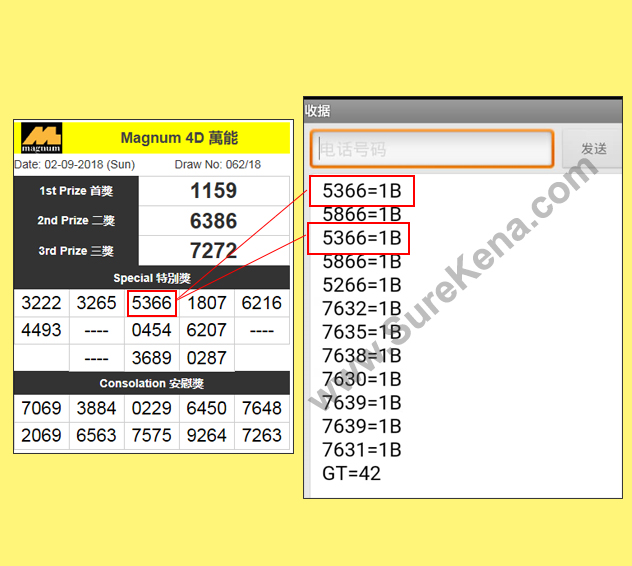Image resolution: width=632 pixels, height=566 pixels.
Task: Select receipt line 7635=1B
Action: 362,332
